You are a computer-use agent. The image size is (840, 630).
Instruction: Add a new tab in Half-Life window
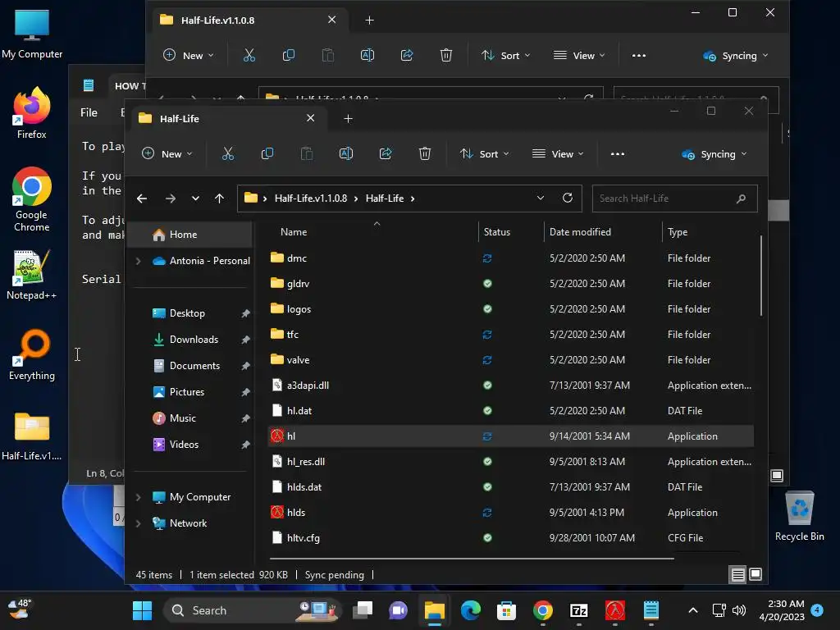click(348, 118)
